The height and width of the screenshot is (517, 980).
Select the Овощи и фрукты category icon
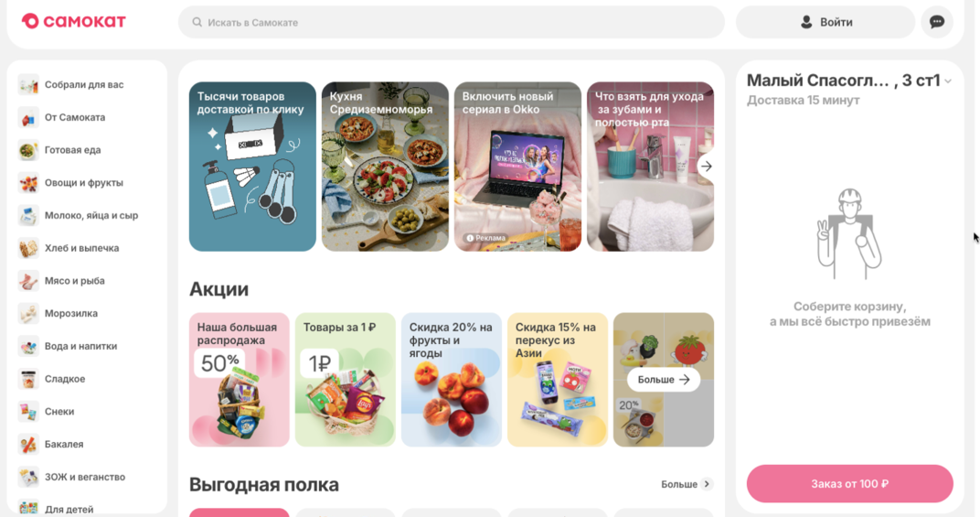point(28,183)
